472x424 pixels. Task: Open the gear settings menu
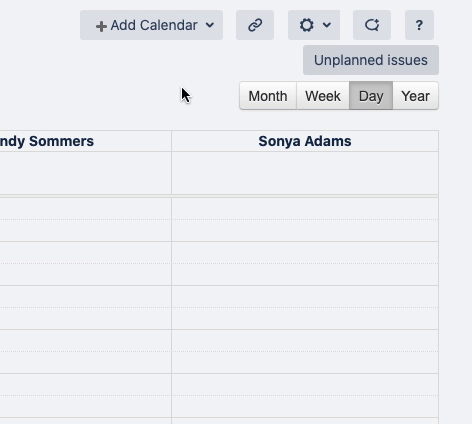pos(314,25)
